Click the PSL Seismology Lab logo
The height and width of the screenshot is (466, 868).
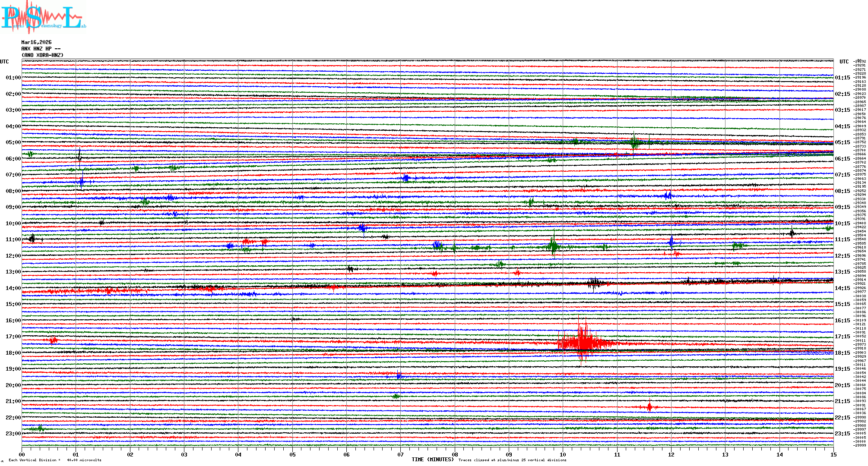pos(43,17)
